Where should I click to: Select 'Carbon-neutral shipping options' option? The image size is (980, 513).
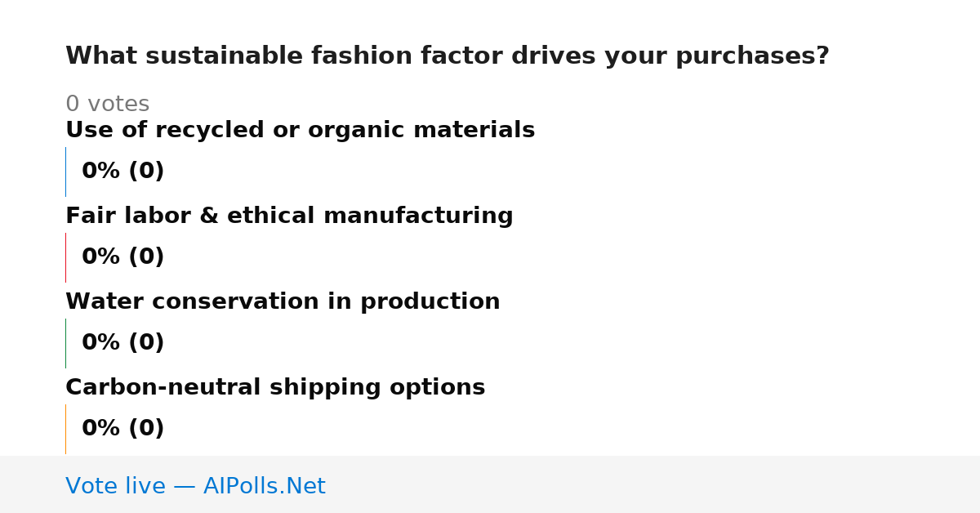tap(275, 387)
